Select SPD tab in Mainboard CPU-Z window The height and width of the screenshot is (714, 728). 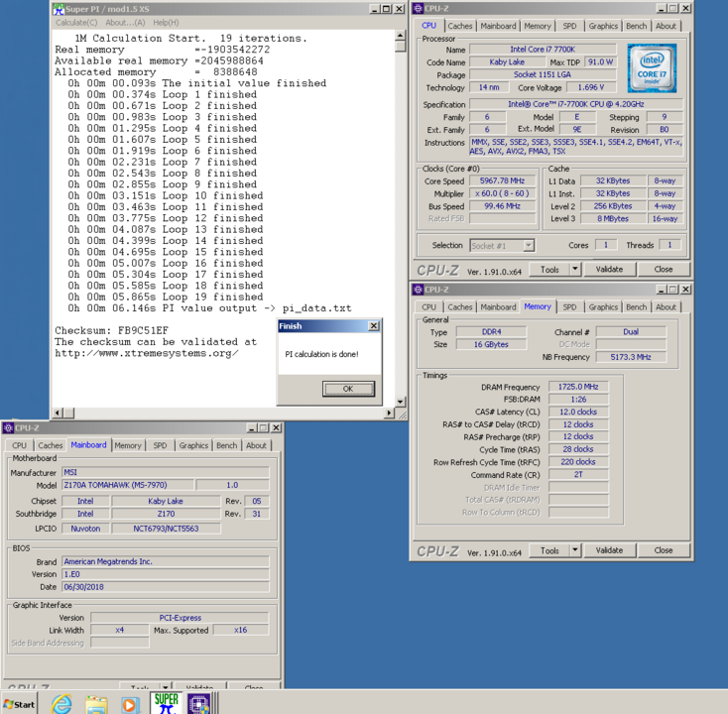(160, 445)
